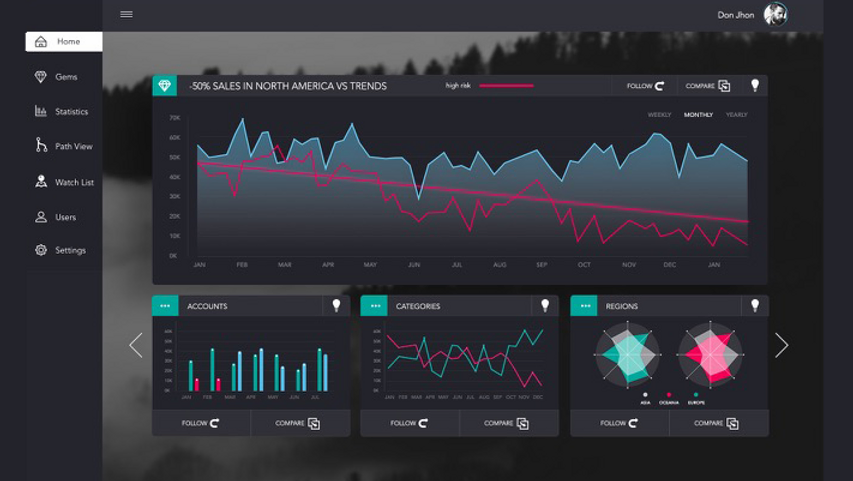
Task: Expand the Regions card options menu
Action: [x=584, y=306]
